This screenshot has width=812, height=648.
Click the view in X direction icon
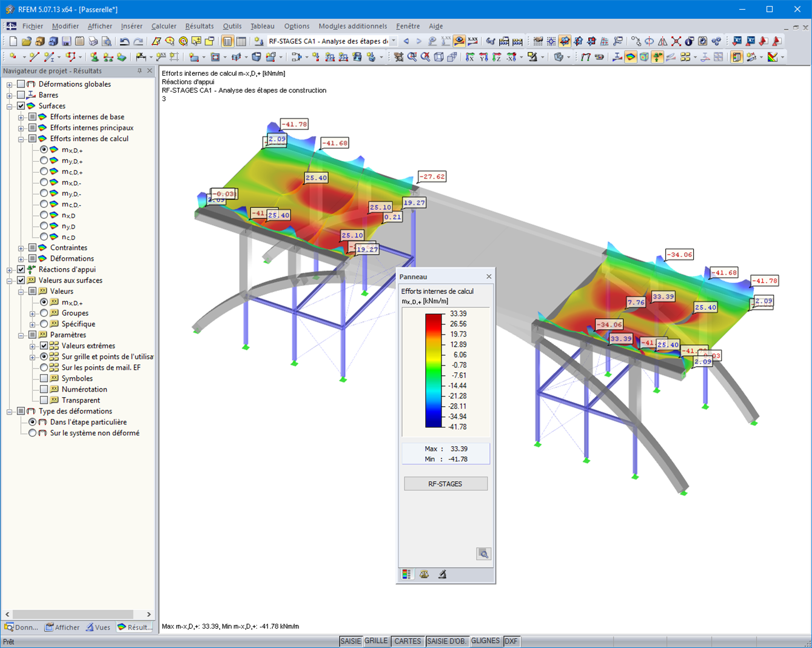tap(470, 57)
